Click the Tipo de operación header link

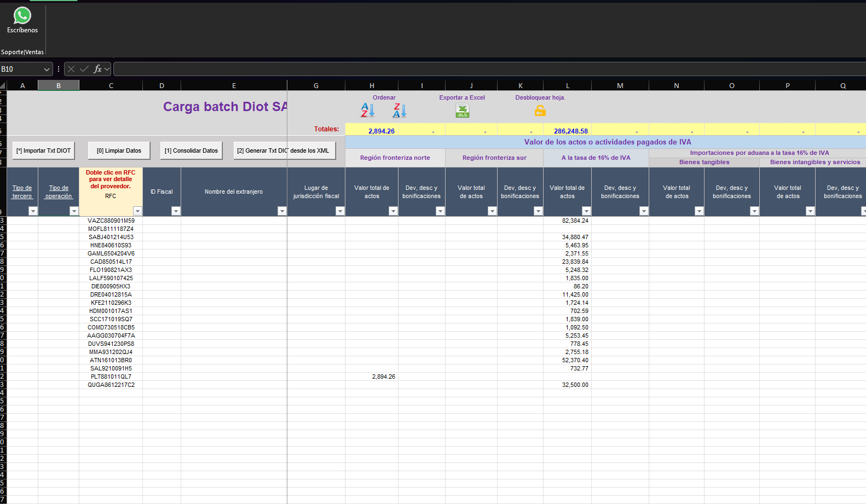59,192
